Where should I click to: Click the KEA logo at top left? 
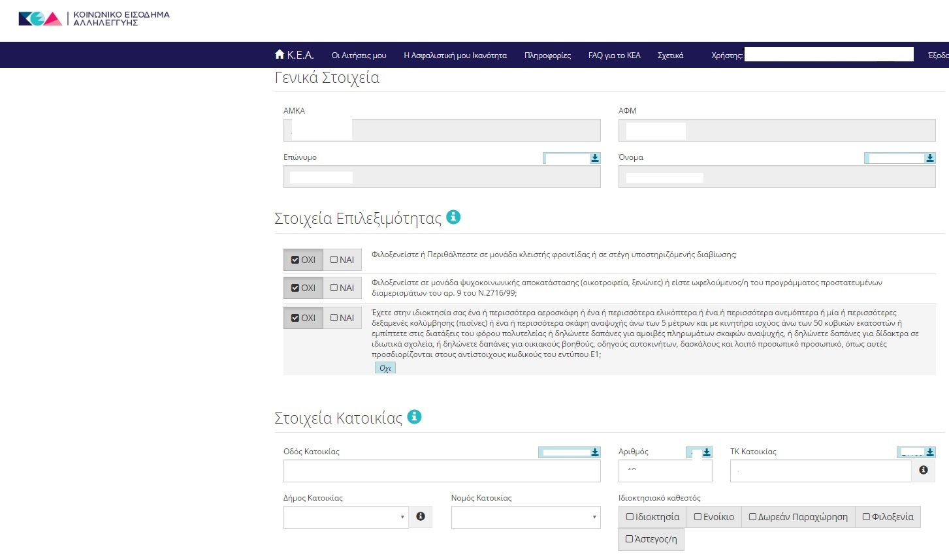click(40, 19)
